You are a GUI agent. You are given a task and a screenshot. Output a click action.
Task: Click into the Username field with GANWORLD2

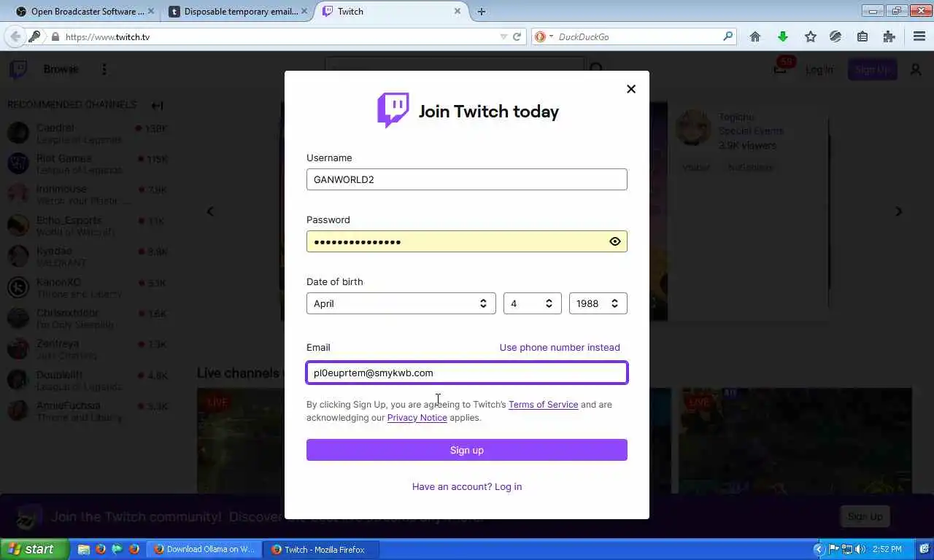[x=466, y=179]
